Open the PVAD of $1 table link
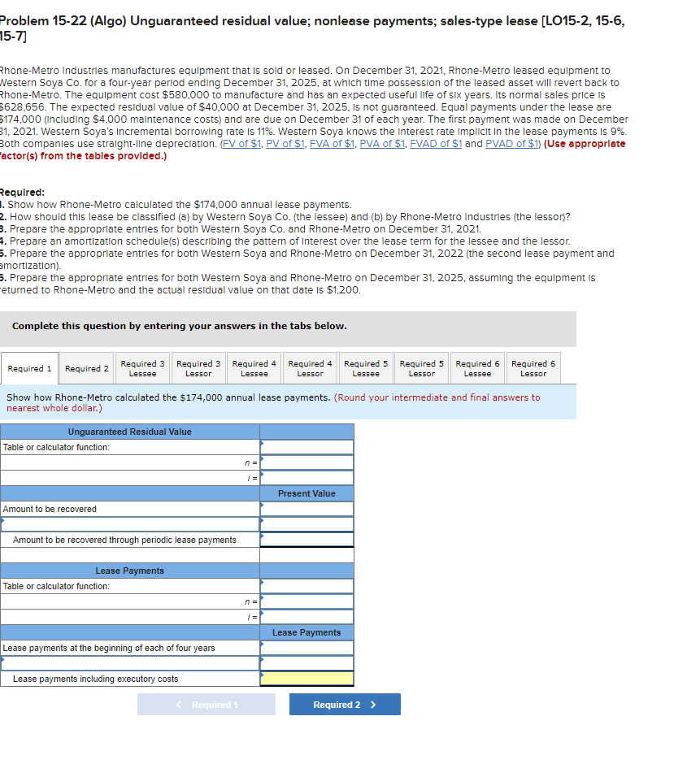The image size is (700, 764). coord(511,144)
